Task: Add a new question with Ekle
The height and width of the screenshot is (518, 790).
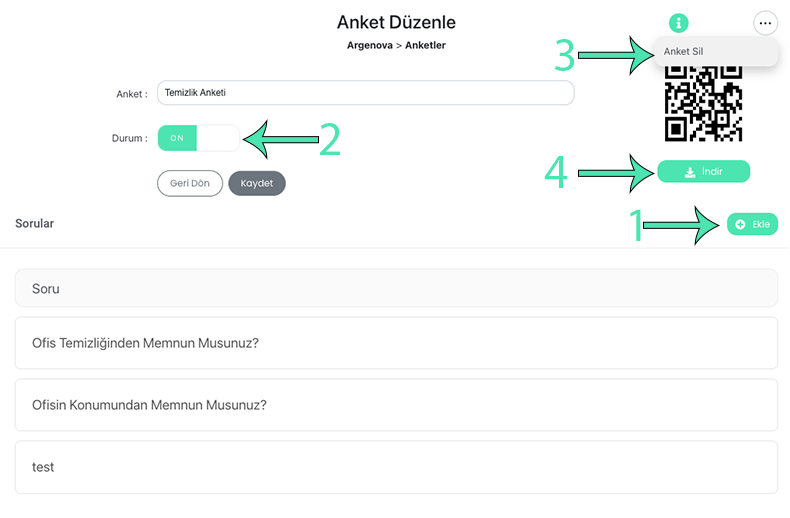Action: (x=752, y=224)
